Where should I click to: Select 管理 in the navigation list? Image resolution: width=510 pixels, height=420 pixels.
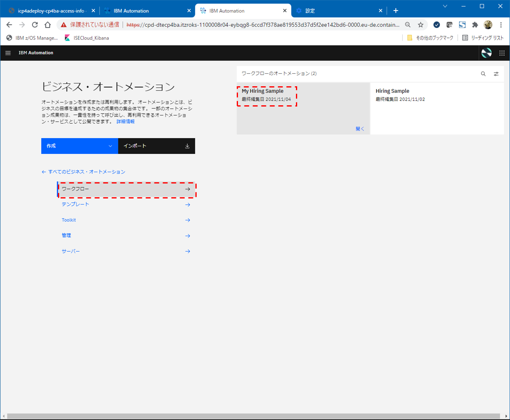pos(126,236)
